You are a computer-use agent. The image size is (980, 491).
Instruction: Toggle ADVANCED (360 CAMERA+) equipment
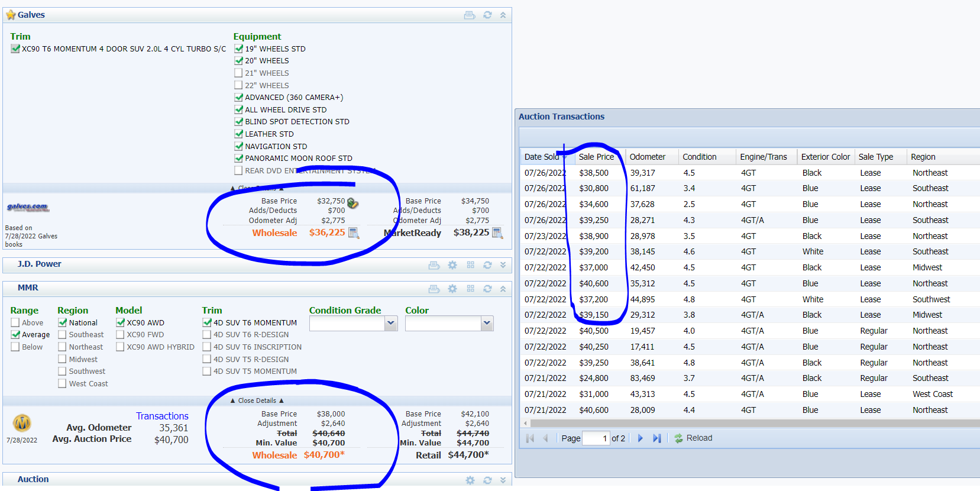(239, 97)
